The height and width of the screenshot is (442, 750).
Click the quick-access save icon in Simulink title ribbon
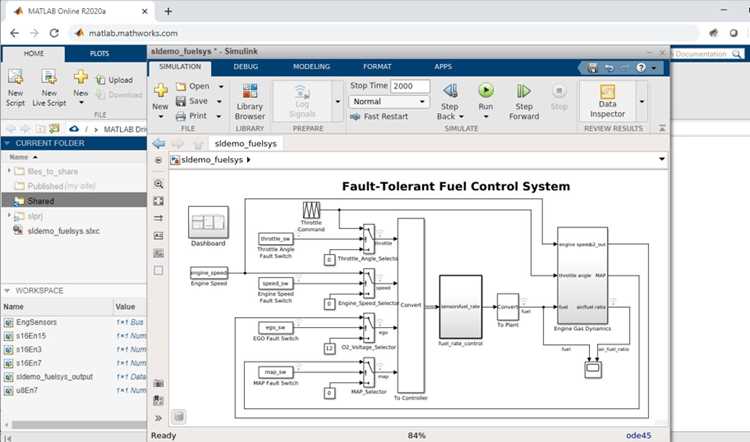(x=592, y=68)
